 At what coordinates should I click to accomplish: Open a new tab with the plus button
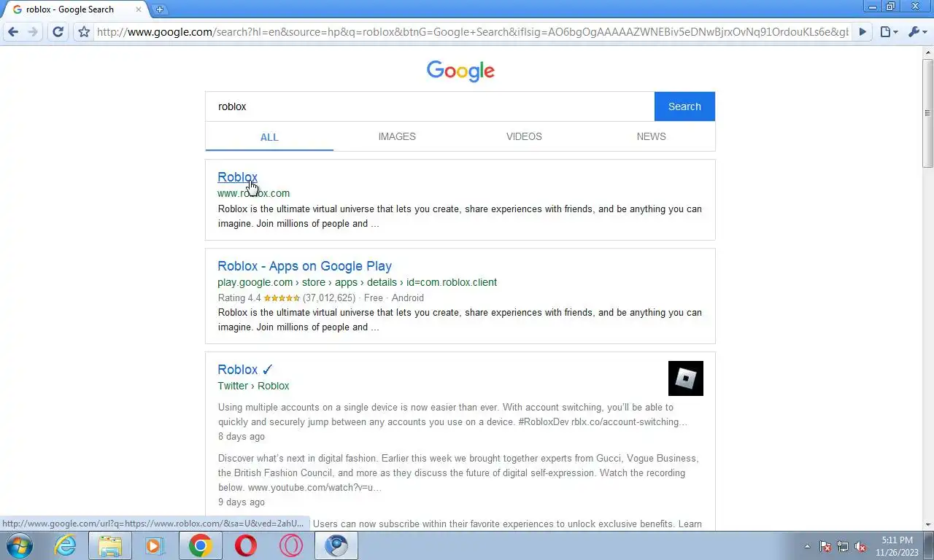(x=159, y=9)
